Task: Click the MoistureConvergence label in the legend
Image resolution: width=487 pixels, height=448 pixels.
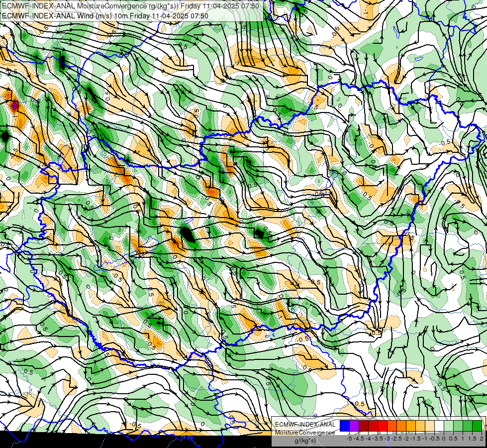Action: [x=305, y=433]
